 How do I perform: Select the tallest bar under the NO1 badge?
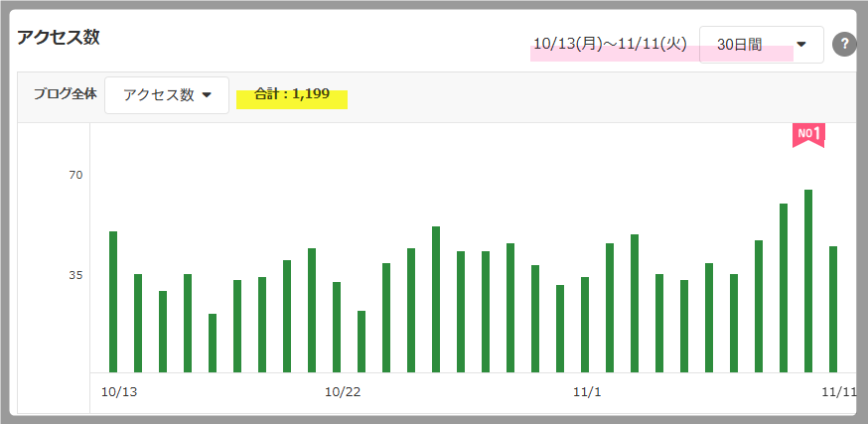click(808, 281)
